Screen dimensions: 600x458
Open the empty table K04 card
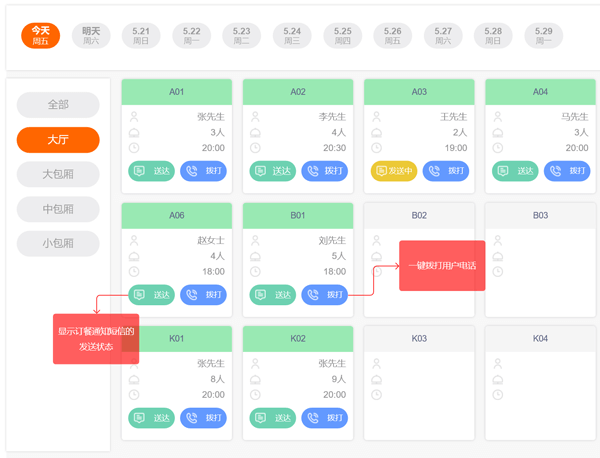pyautogui.click(x=540, y=383)
